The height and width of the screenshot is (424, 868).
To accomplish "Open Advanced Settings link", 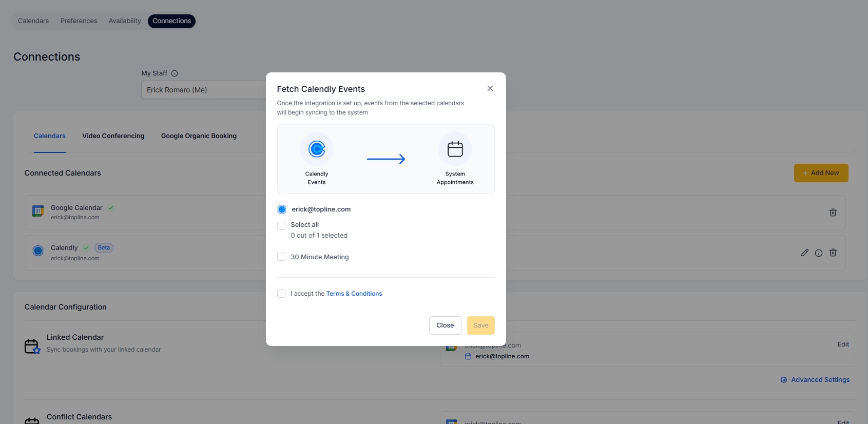I will (x=820, y=380).
